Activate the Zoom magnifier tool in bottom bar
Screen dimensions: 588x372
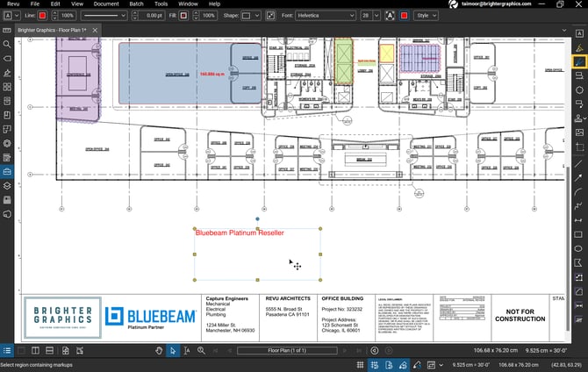201,351
